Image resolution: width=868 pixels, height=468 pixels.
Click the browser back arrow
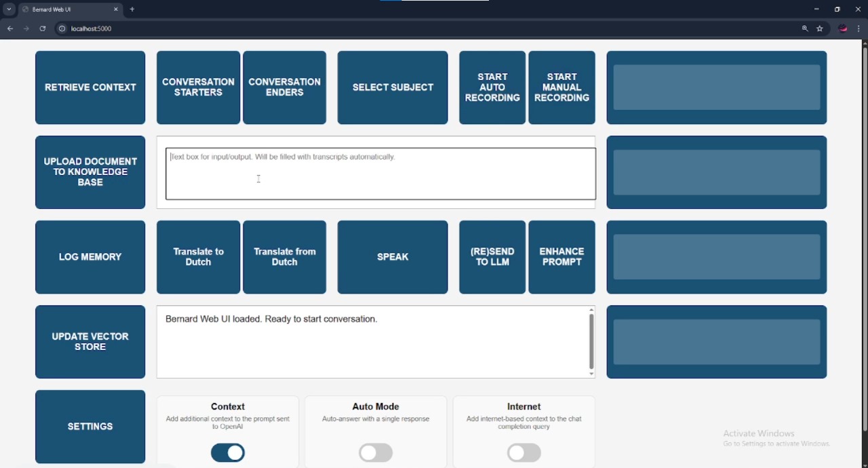pos(10,29)
